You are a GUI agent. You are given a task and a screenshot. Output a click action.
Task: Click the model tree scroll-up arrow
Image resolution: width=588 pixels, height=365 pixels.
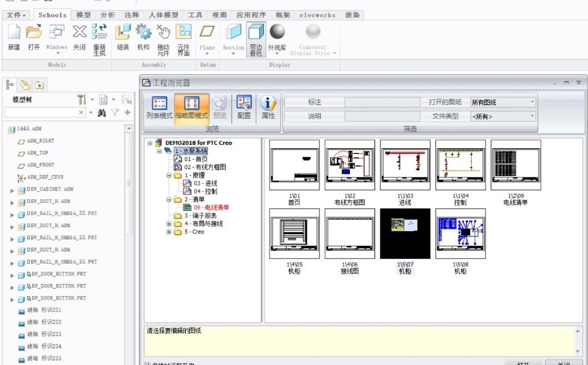pos(129,129)
